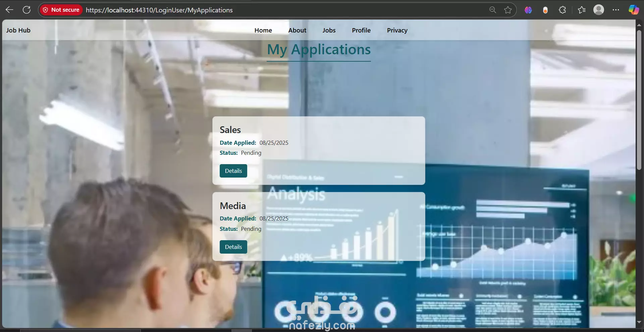644x332 pixels.
Task: Open the Settings and more ellipsis menu
Action: (x=616, y=10)
